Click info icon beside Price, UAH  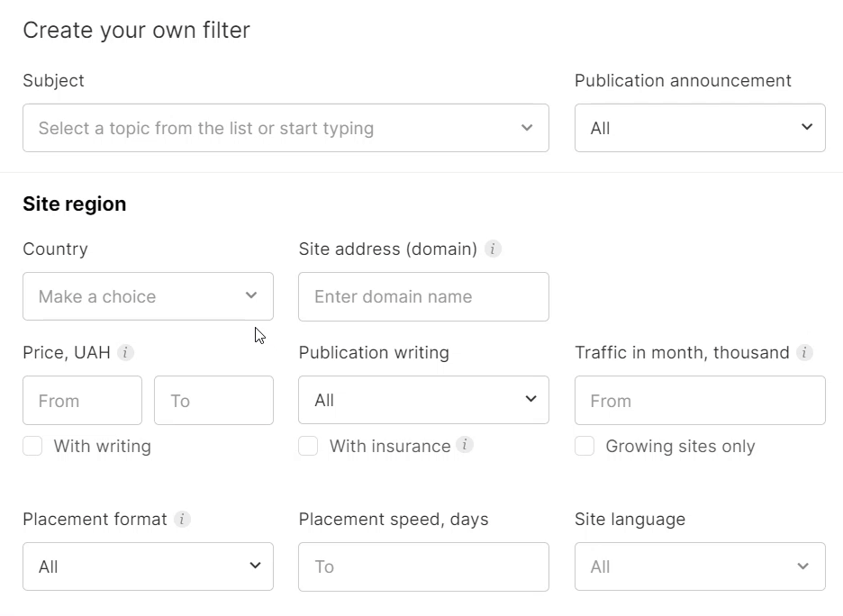coord(125,353)
